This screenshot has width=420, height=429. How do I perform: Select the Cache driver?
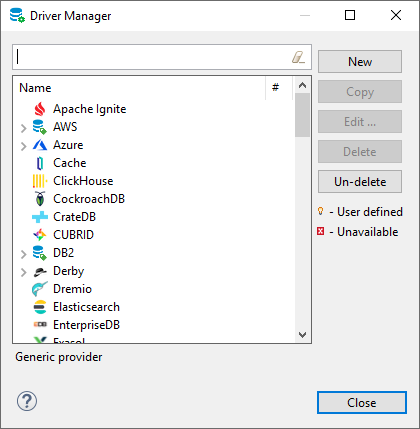(x=70, y=163)
